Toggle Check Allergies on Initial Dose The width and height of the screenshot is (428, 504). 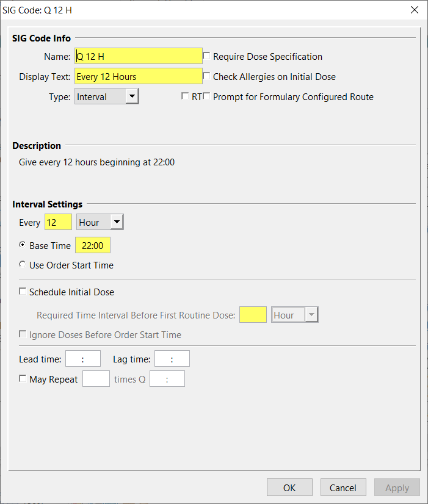[206, 76]
